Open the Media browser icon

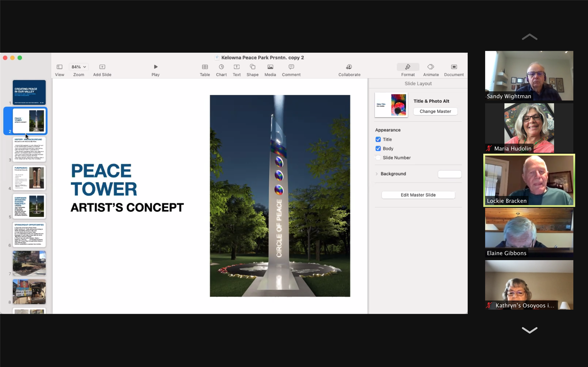(270, 67)
